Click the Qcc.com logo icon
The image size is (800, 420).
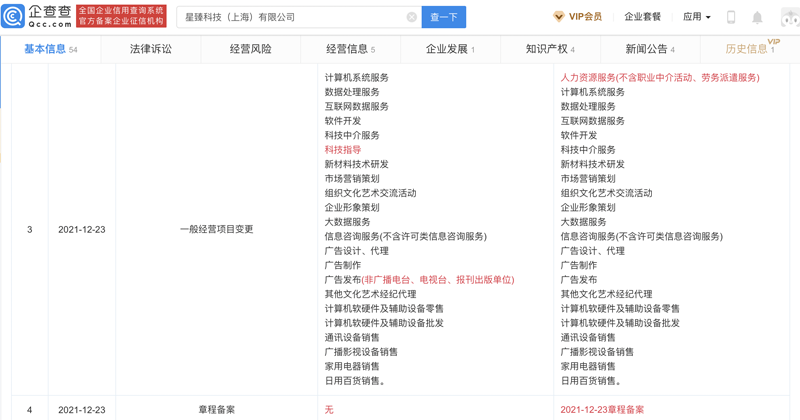pyautogui.click(x=13, y=16)
